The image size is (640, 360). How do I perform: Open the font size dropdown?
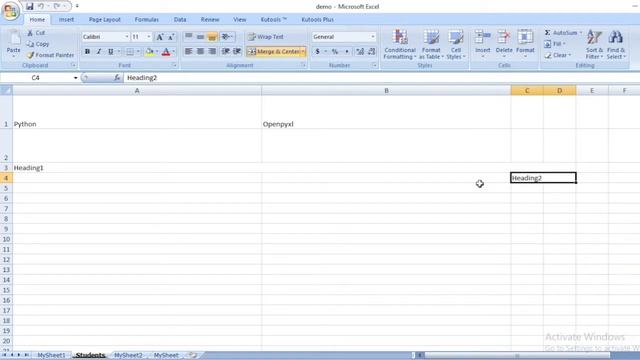[149, 37]
